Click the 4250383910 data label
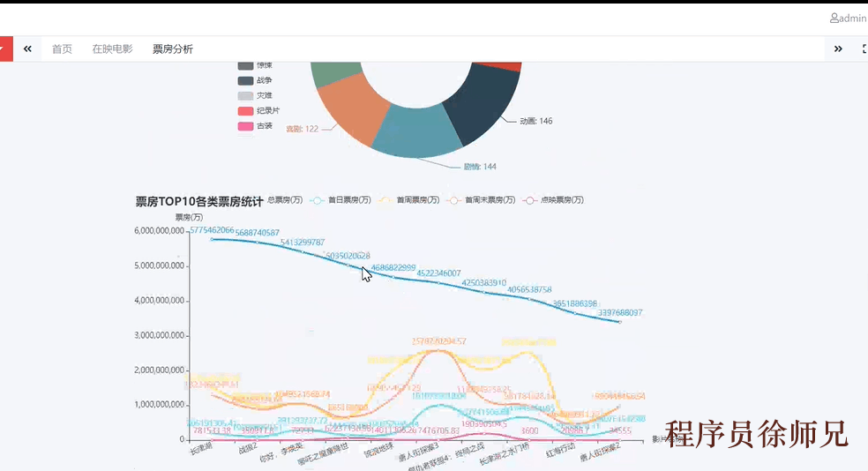The height and width of the screenshot is (471, 868). click(483, 282)
